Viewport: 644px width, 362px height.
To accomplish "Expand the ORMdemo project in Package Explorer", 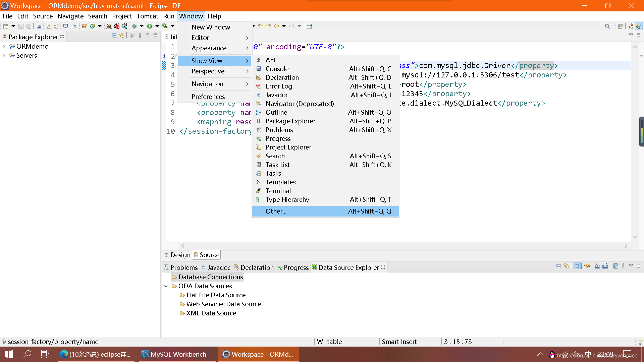I will (x=4, y=46).
